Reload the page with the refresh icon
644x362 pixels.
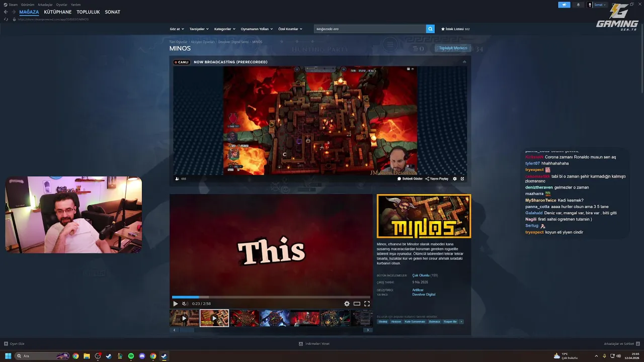click(x=6, y=19)
